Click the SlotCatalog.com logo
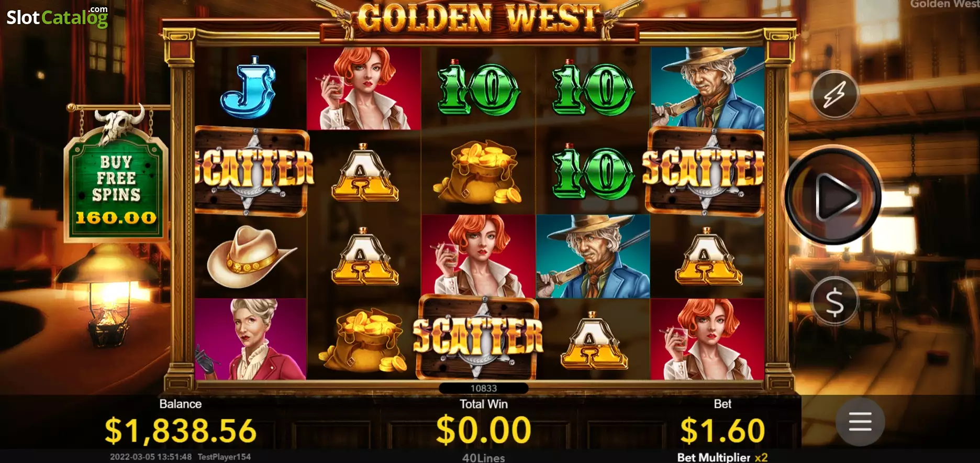The width and height of the screenshot is (980, 463). click(x=57, y=17)
